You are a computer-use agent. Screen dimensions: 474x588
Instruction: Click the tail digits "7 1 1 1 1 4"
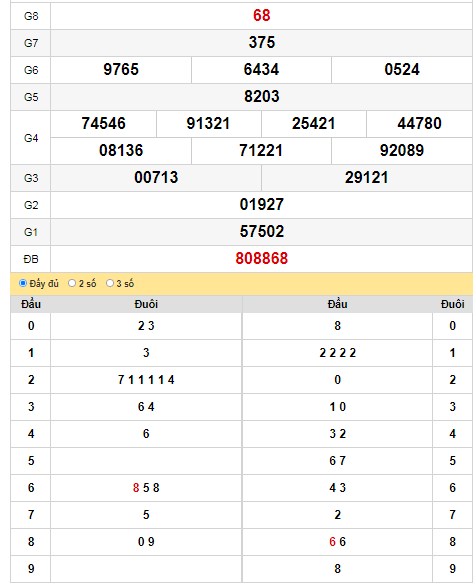point(146,380)
